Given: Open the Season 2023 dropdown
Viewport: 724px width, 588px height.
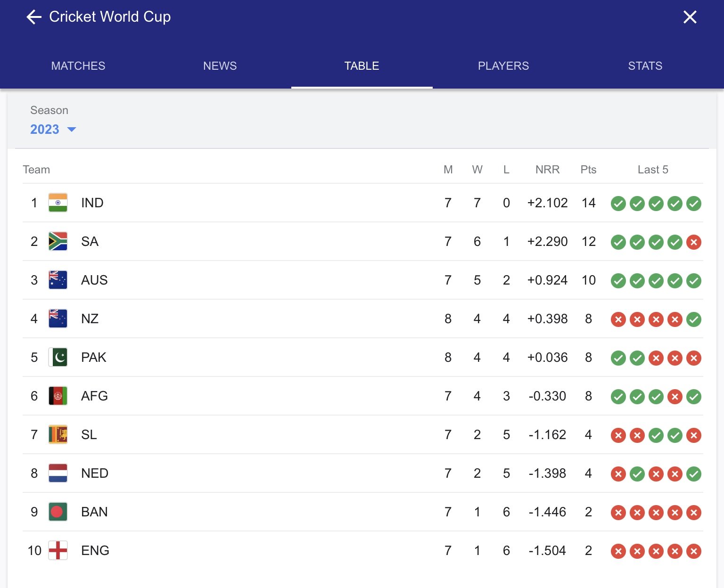Looking at the screenshot, I should 53,129.
